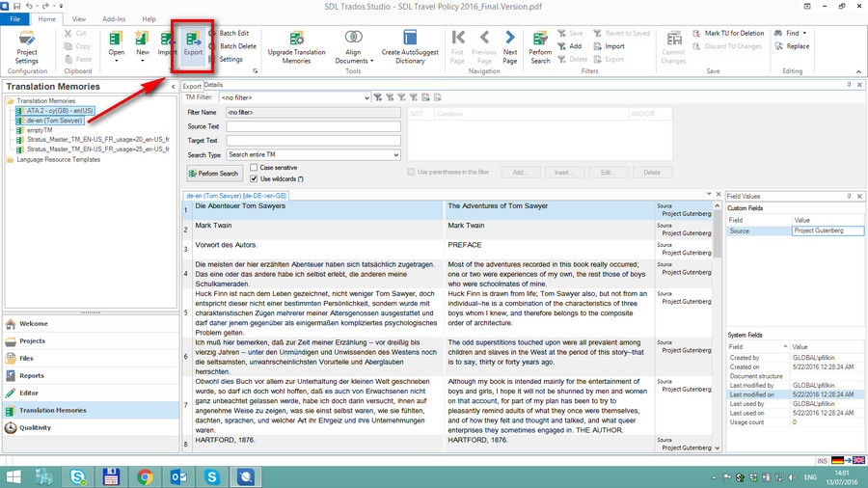Click the Source field value 'Project Gutenberg'
The image size is (868, 488).
pos(827,230)
